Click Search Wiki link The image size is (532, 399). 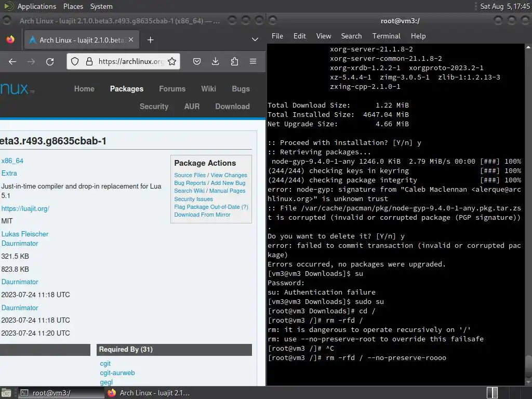(189, 191)
